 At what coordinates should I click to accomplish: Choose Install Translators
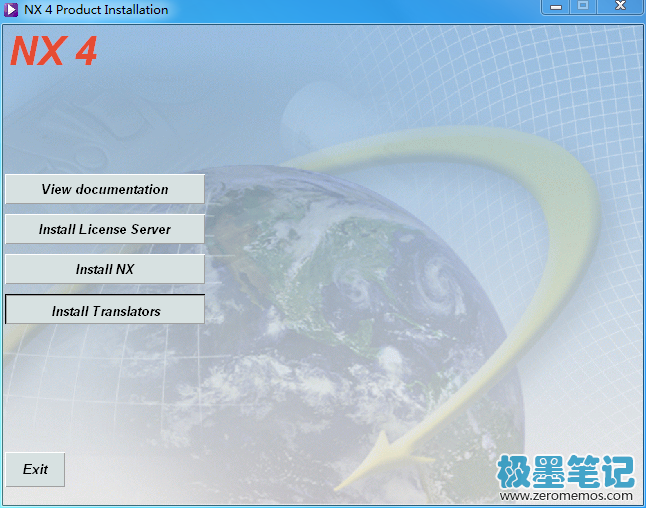pos(105,309)
